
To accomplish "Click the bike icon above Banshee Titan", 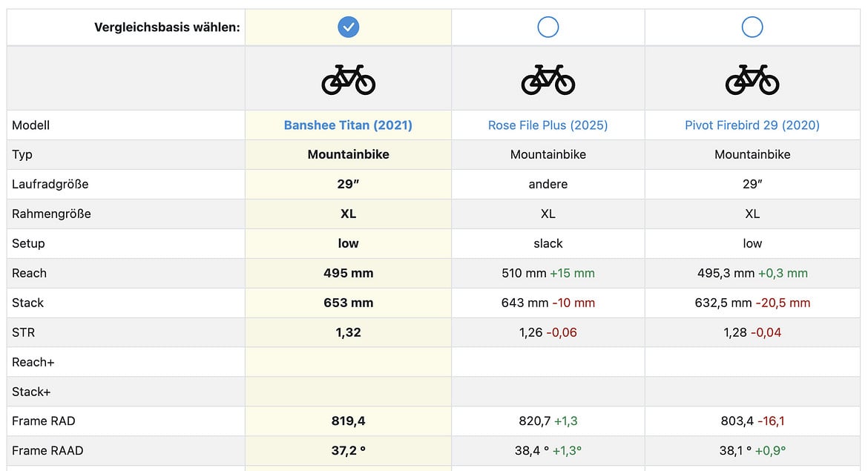I will point(348,79).
